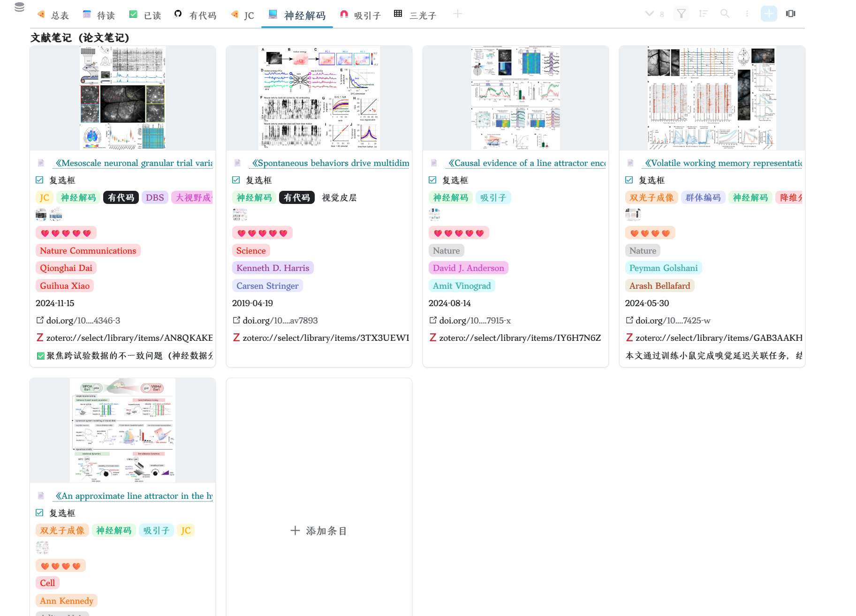Click the five-heart rating on Causal evidence card

click(458, 233)
